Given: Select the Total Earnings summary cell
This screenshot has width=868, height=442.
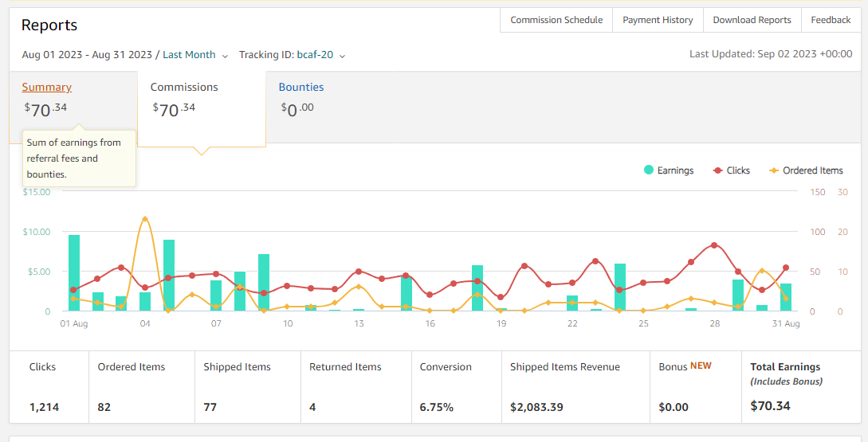Looking at the screenshot, I should pyautogui.click(x=801, y=387).
